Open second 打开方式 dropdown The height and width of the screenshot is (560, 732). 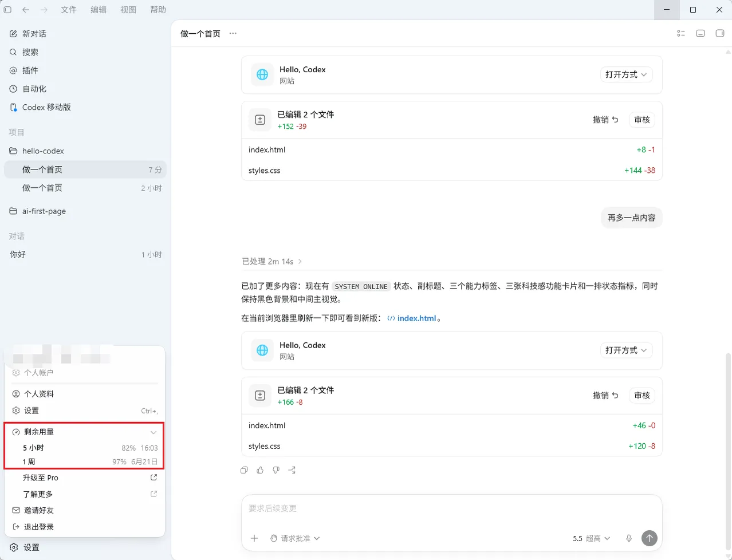tap(626, 350)
